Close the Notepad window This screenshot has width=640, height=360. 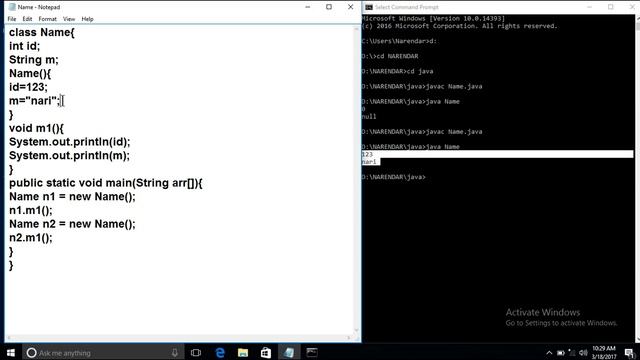point(350,7)
